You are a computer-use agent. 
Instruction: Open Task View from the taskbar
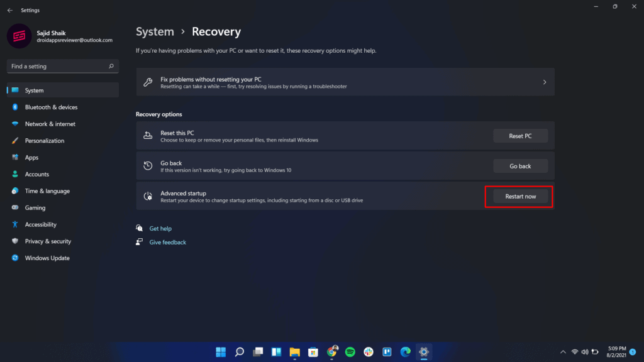[258, 352]
